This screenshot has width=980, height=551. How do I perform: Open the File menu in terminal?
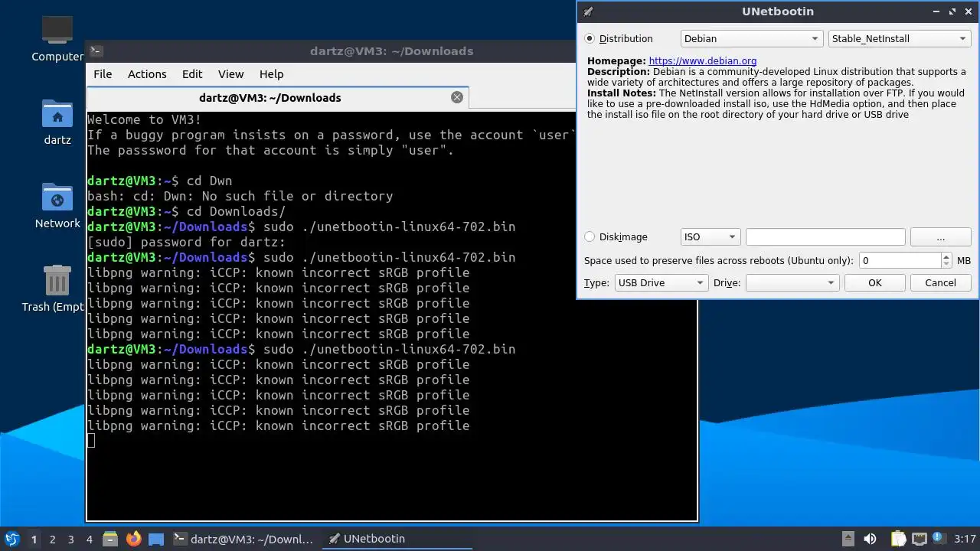[103, 74]
